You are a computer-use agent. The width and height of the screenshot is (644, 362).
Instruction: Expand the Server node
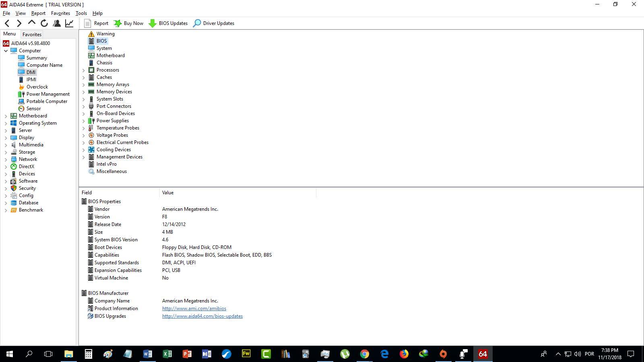coord(6,130)
